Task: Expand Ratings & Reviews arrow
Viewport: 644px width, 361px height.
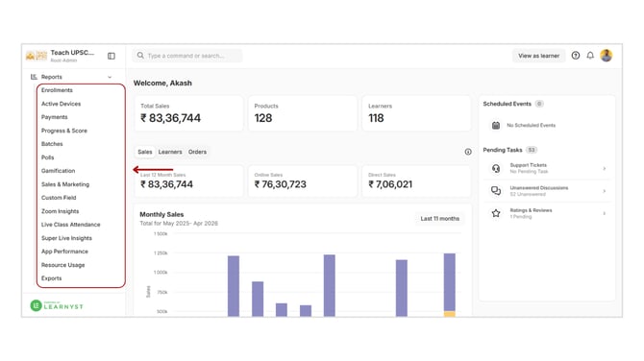Action: (x=605, y=213)
